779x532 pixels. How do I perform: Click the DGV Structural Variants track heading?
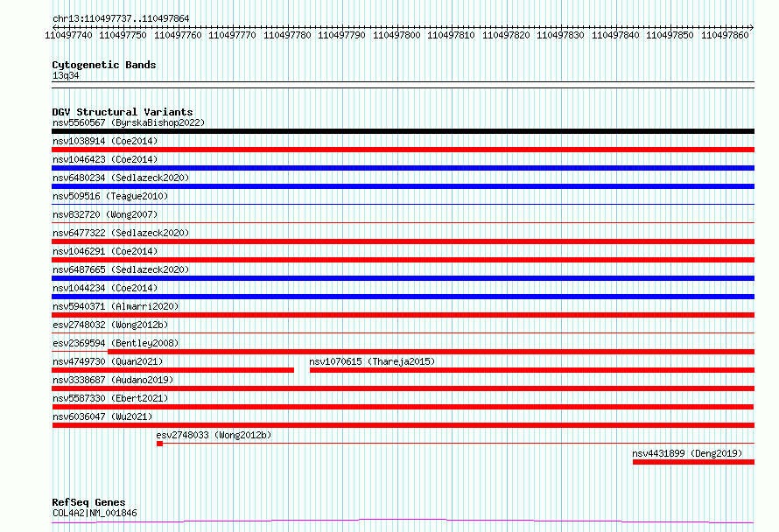tap(123, 112)
